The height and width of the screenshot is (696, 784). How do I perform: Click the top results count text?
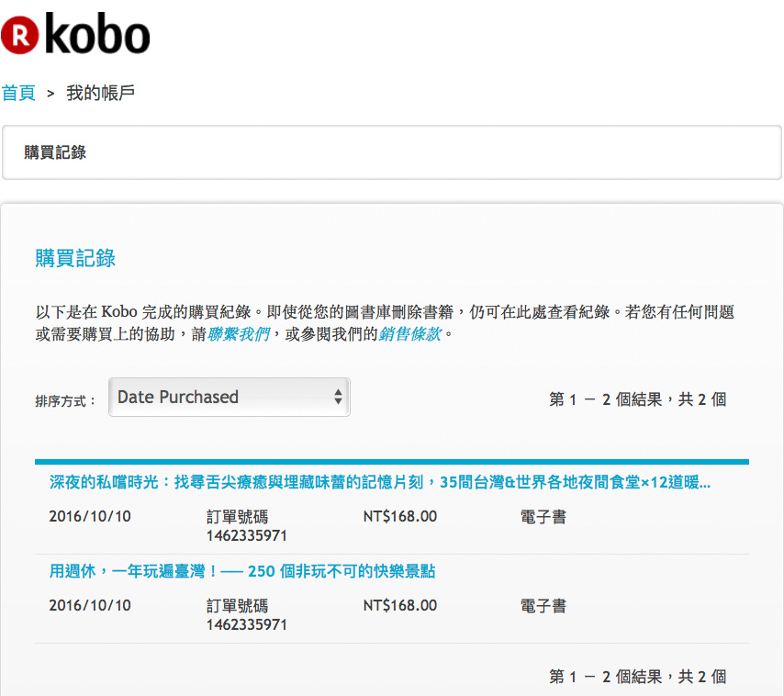[x=637, y=399]
